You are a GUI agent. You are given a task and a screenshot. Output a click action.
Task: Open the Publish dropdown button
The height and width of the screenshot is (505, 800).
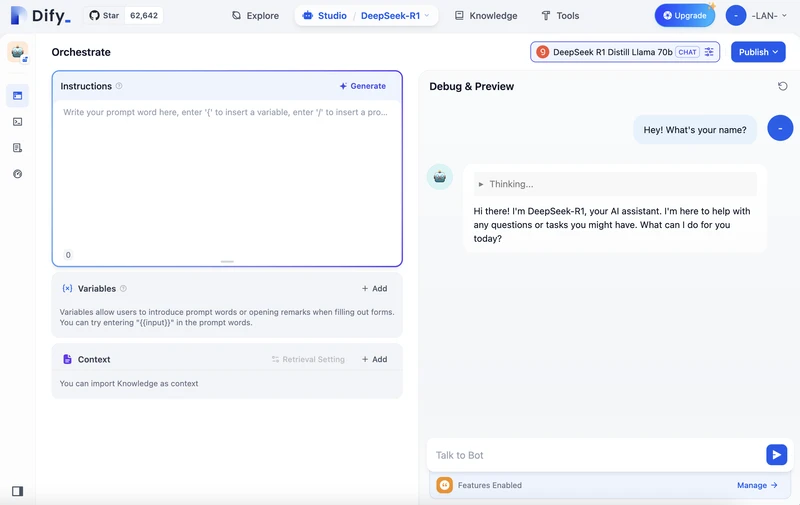758,52
